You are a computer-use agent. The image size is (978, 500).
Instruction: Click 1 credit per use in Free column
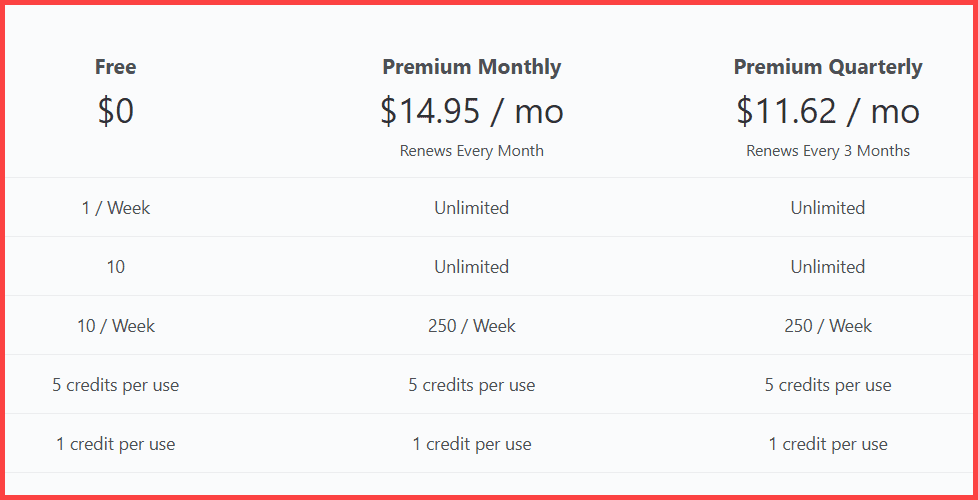click(116, 444)
